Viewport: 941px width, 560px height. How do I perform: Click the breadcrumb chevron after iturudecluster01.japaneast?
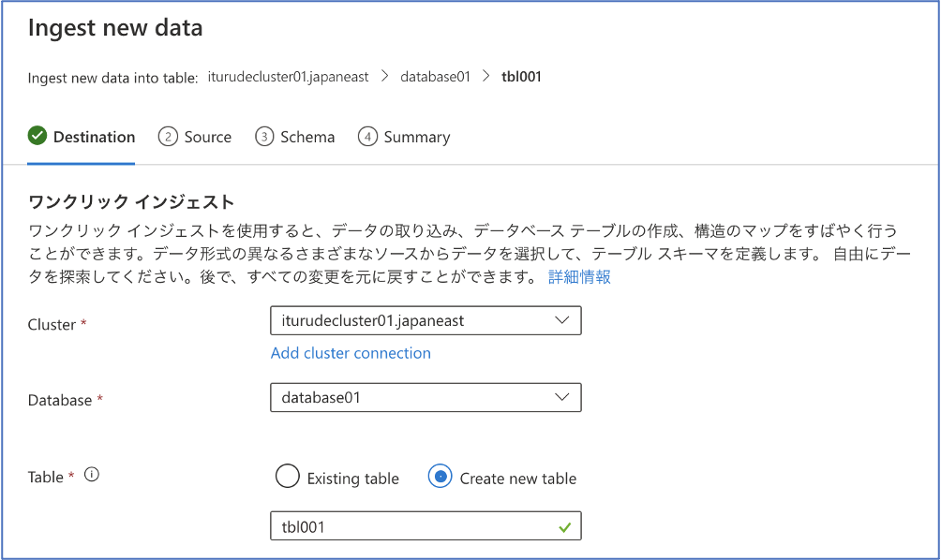[x=384, y=76]
